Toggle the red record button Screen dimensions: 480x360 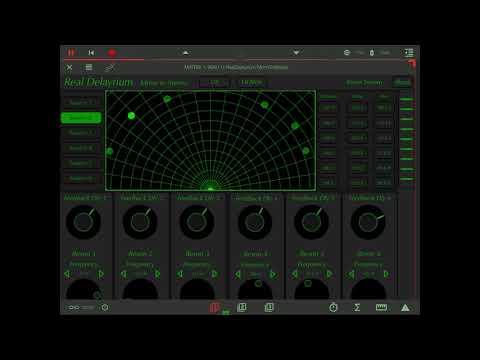pos(112,53)
